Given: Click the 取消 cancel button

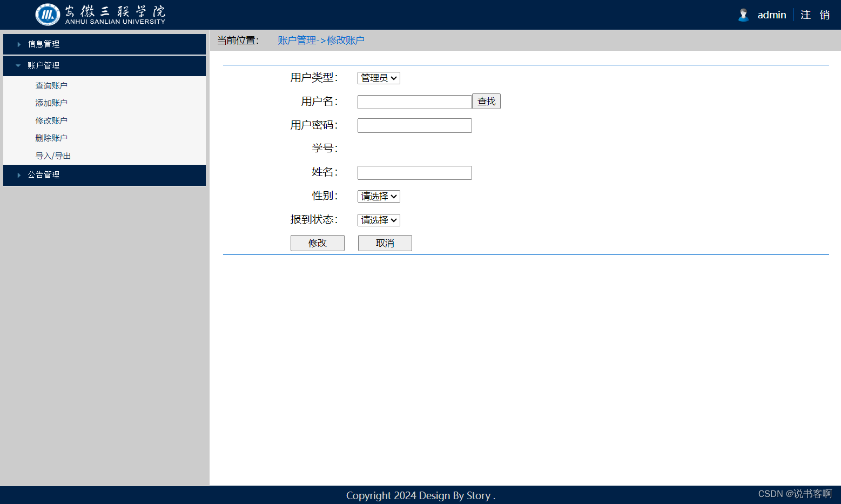Looking at the screenshot, I should point(385,243).
